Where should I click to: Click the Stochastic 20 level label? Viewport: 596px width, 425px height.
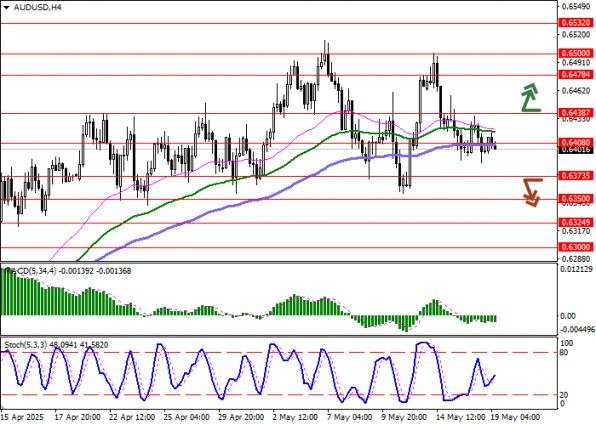pyautogui.click(x=565, y=395)
